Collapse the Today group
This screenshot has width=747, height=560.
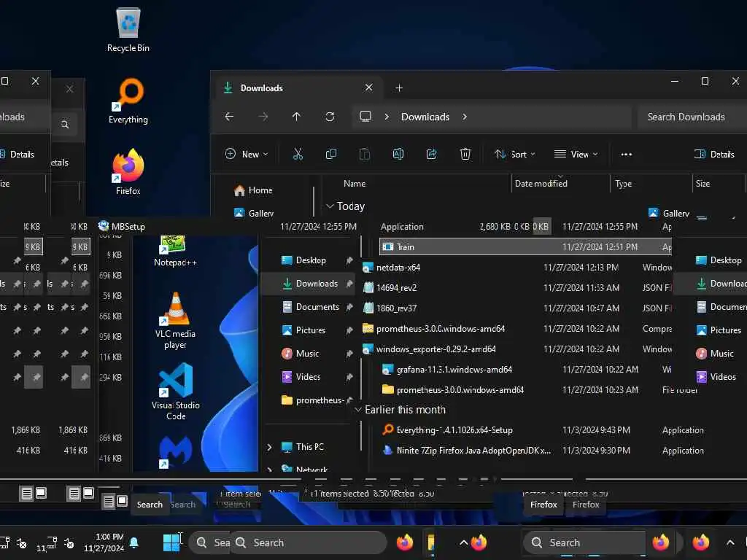pos(330,206)
